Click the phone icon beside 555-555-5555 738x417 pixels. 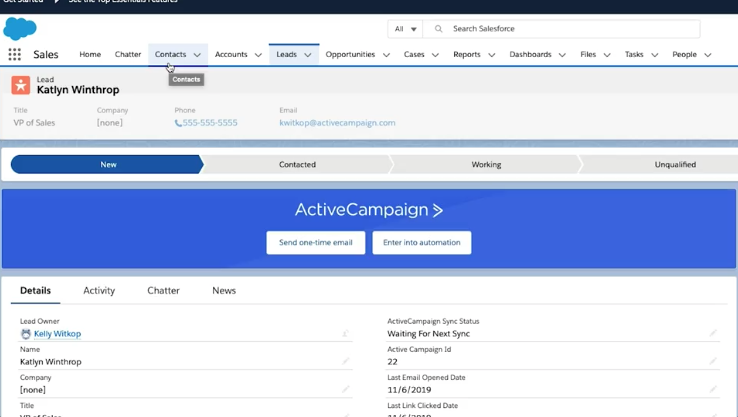(178, 123)
